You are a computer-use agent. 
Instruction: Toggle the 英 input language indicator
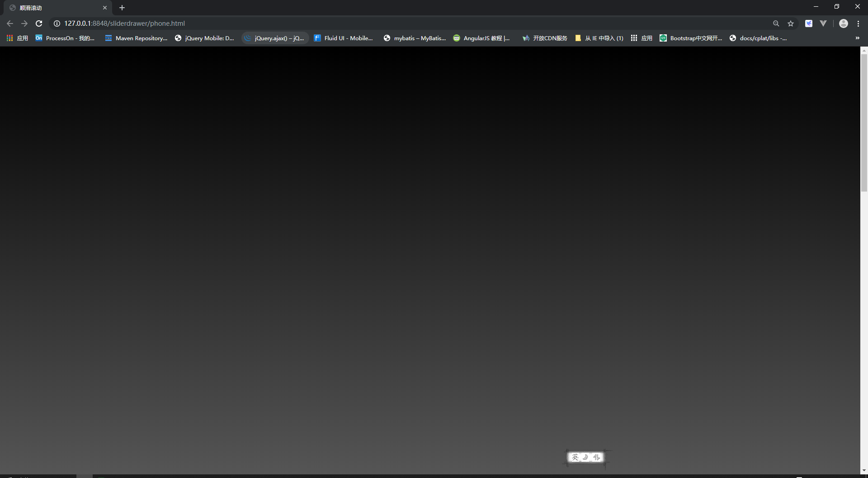(575, 457)
